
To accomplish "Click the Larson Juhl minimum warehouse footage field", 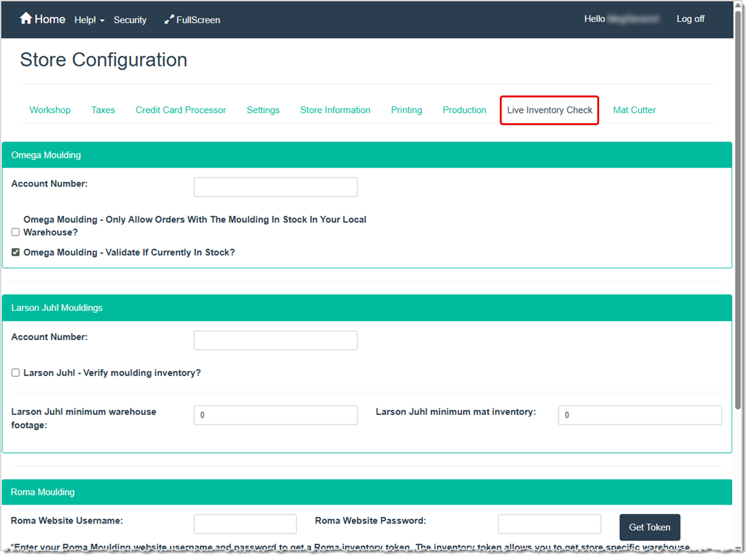I will [275, 415].
